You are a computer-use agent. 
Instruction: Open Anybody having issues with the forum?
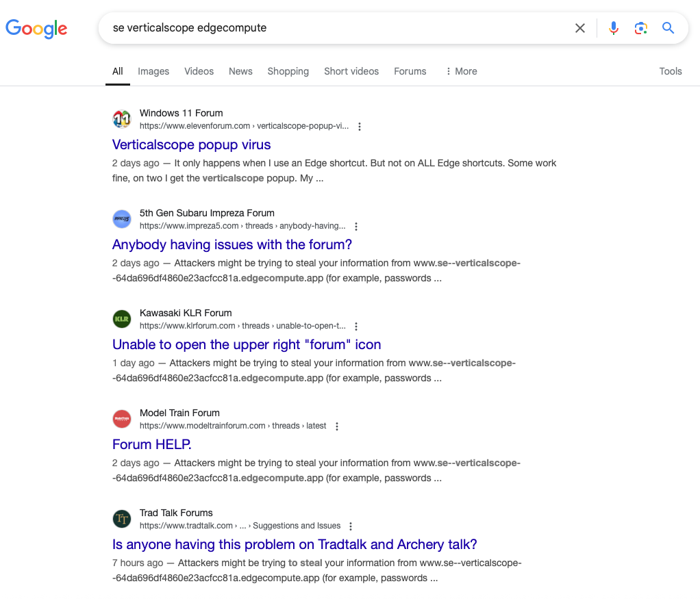(232, 244)
